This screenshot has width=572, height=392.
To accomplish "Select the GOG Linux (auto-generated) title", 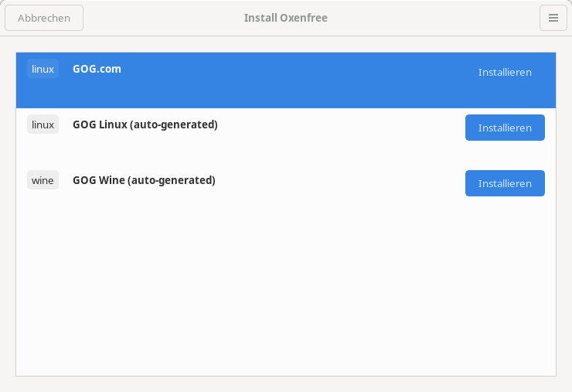I will (x=145, y=124).
